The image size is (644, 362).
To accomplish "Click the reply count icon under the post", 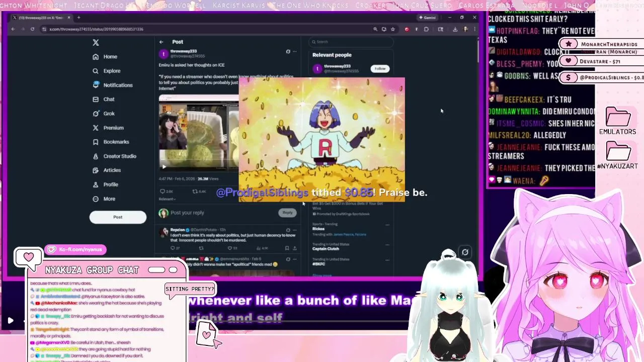I will [x=163, y=192].
